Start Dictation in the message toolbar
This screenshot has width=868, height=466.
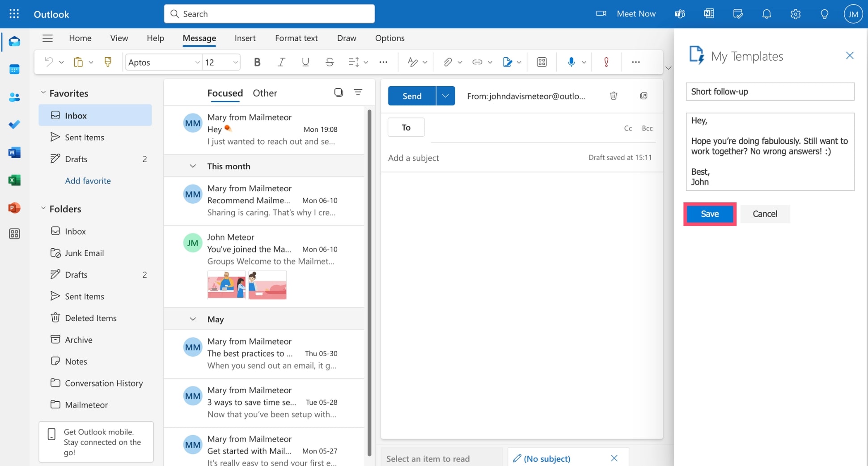(571, 62)
